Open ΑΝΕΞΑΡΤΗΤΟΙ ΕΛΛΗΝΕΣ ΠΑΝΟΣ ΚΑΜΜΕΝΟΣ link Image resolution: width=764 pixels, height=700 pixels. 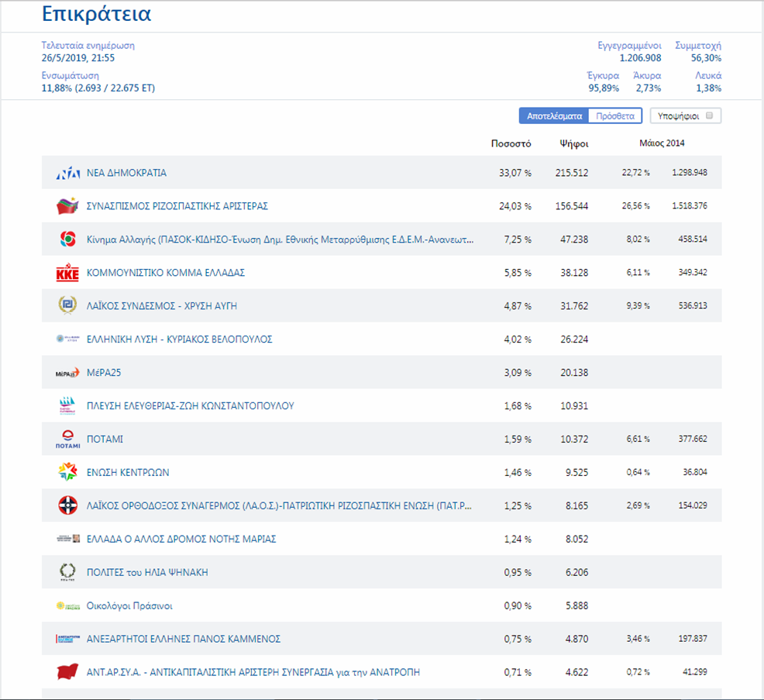pos(184,639)
